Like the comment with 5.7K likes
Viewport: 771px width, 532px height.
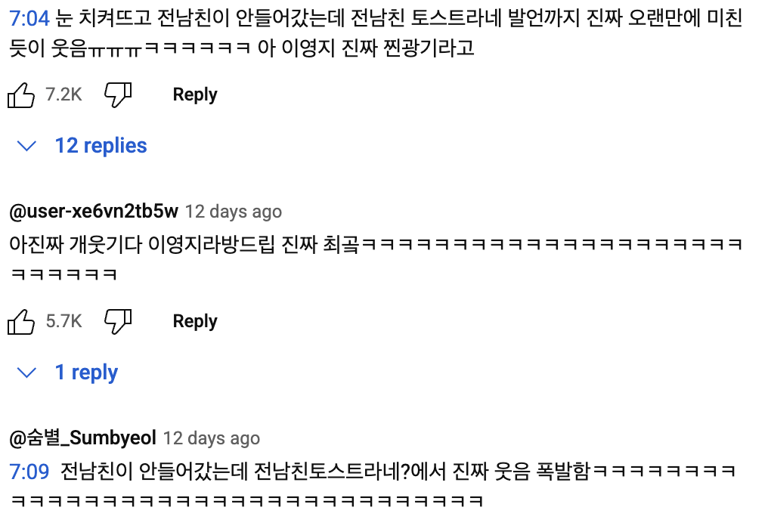(x=21, y=322)
